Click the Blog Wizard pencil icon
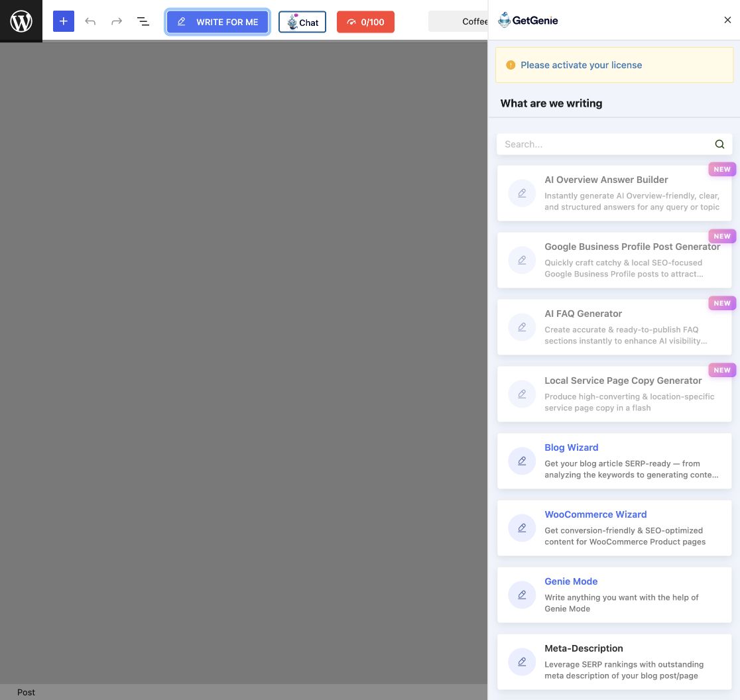740x700 pixels. click(522, 461)
